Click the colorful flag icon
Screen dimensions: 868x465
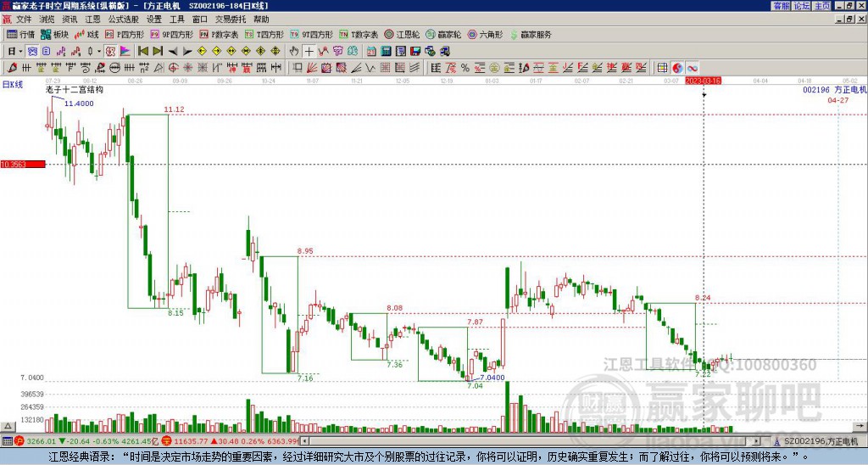pyautogui.click(x=125, y=52)
